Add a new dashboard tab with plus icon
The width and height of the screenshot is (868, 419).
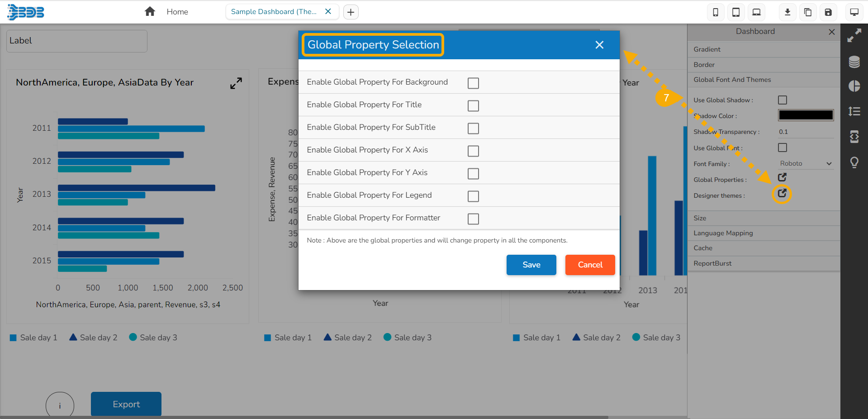351,12
